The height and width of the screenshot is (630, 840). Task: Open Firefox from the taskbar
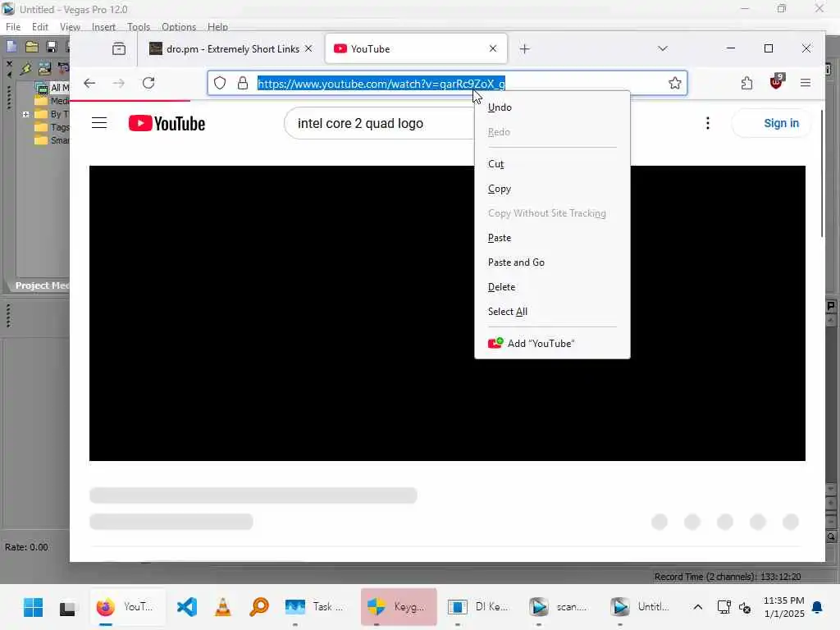click(127, 607)
